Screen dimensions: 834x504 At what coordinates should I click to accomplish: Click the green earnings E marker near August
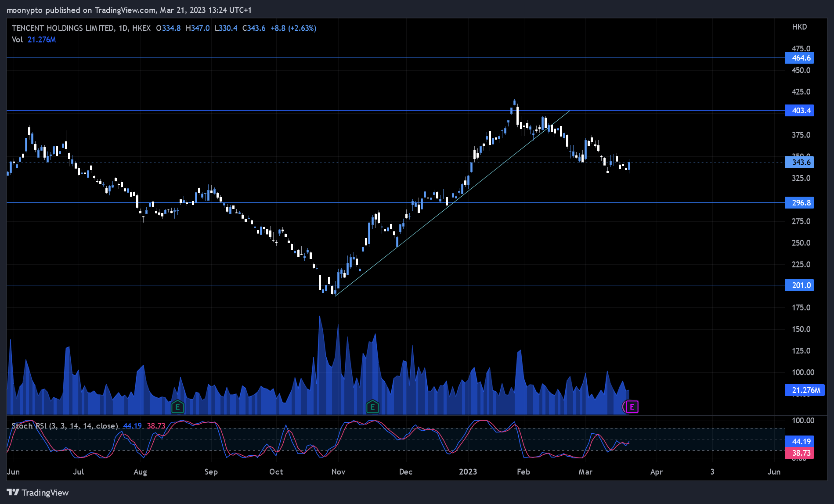[177, 407]
